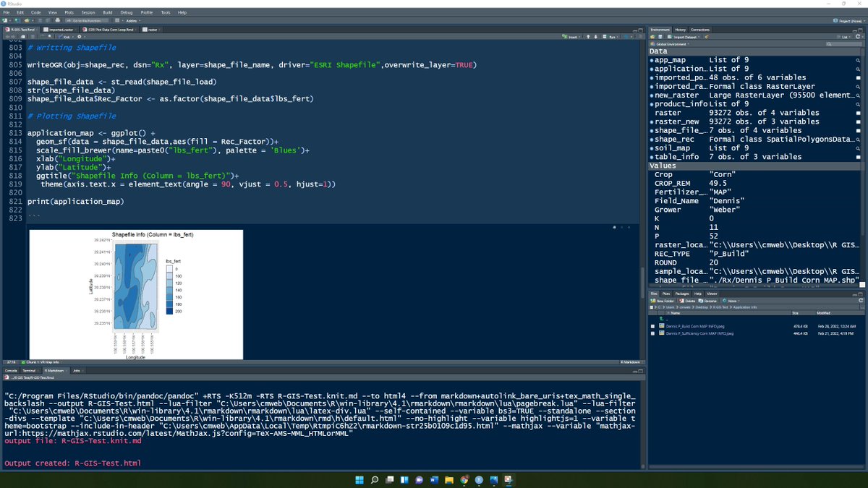Expand the app_map list entry
The height and width of the screenshot is (488, 868).
pos(652,61)
